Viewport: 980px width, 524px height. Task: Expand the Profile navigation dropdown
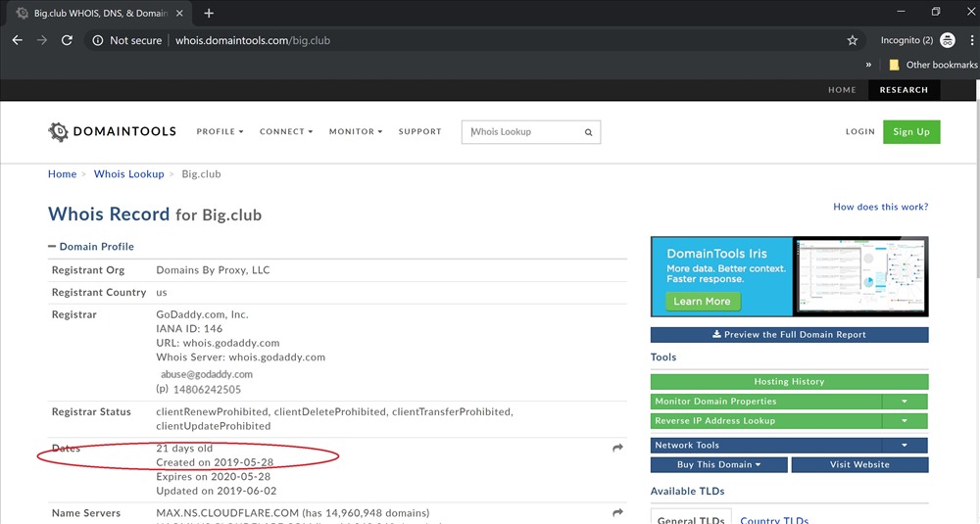(220, 131)
